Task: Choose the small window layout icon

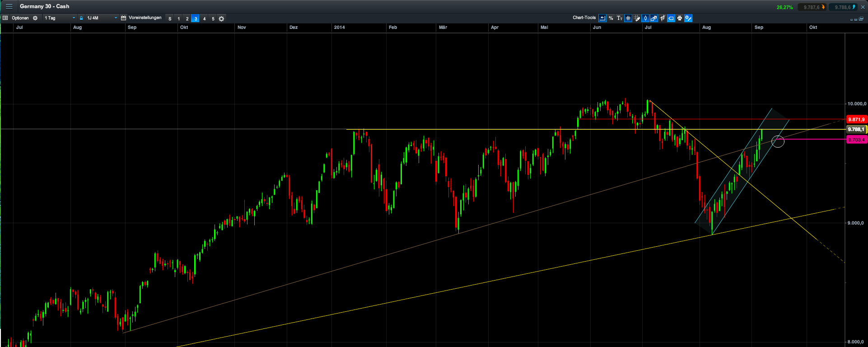Action: click(851, 19)
